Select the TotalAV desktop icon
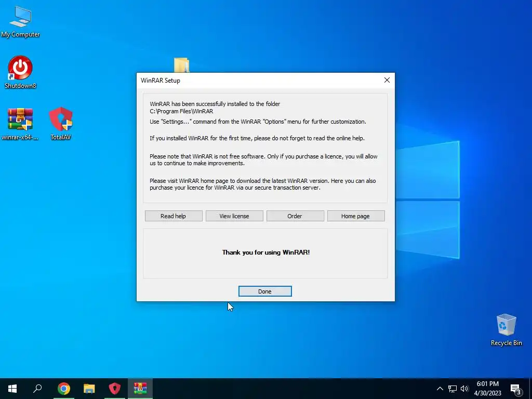532x399 pixels. coord(61,124)
